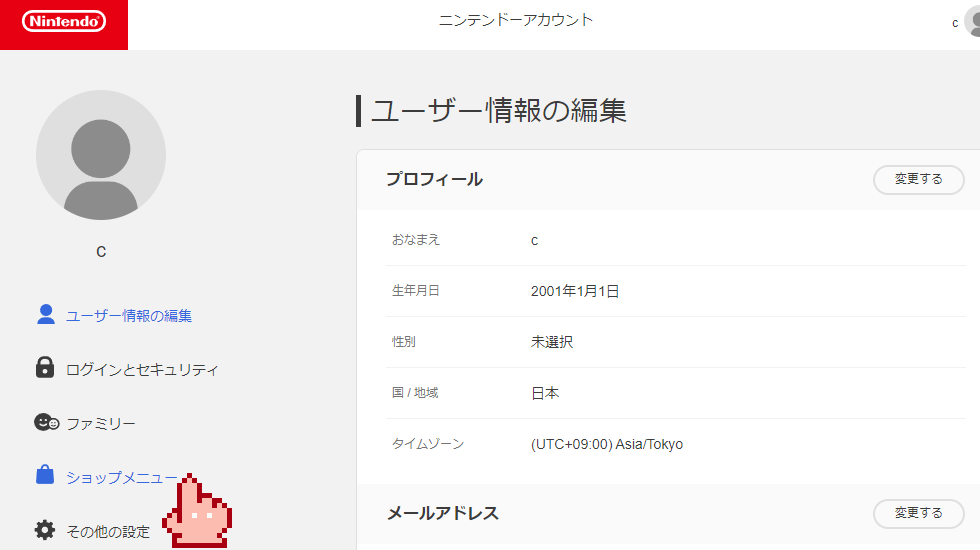The width and height of the screenshot is (980, 550).
Task: Click the lock icon for ログインとセキュリティ
Action: (45, 368)
